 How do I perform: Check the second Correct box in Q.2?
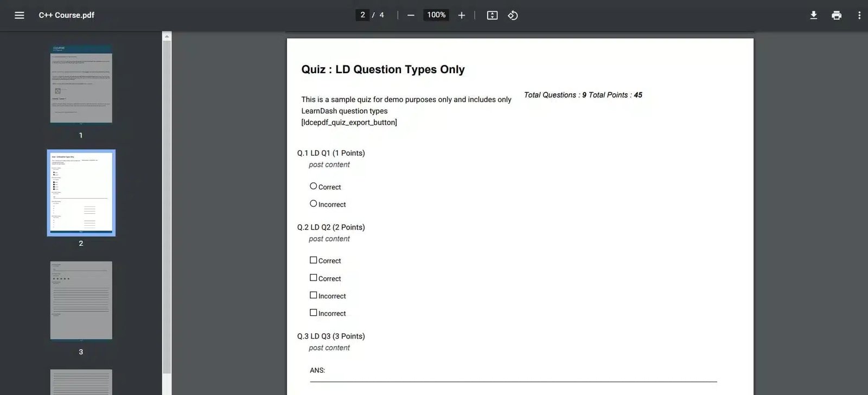(313, 277)
